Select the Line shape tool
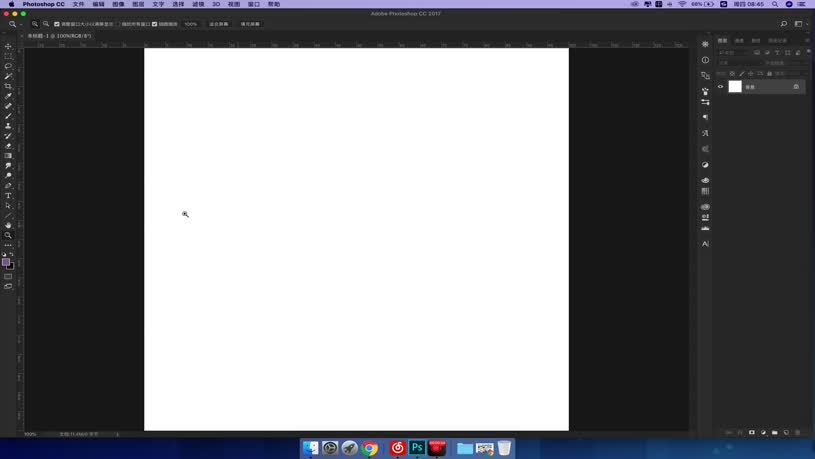 8,216
